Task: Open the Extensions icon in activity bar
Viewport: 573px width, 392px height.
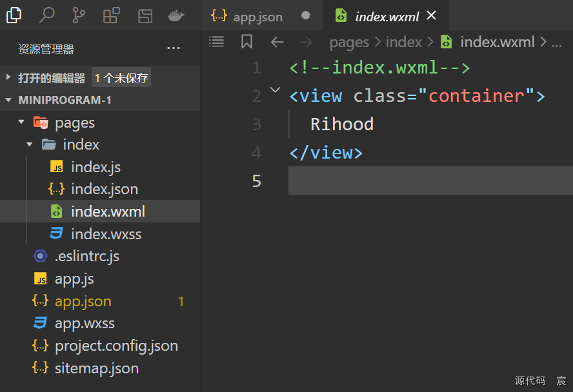Action: pyautogui.click(x=112, y=15)
